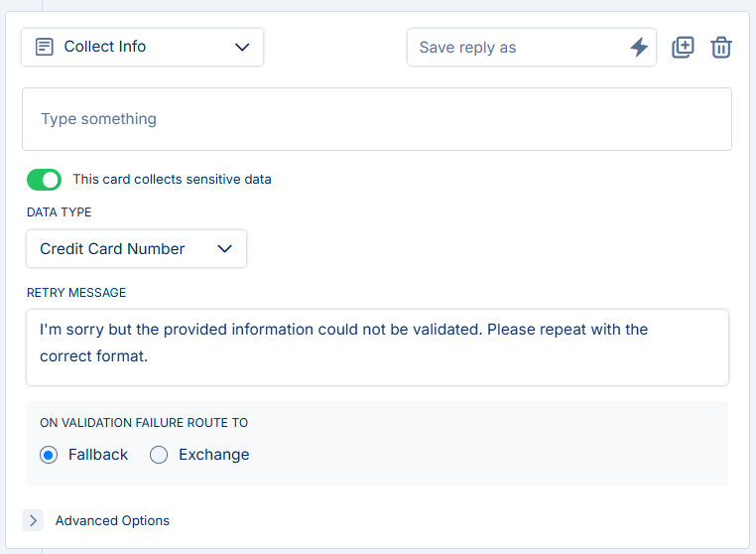Click the Type something text box
Image resolution: width=756 pixels, height=554 pixels.
tap(377, 119)
